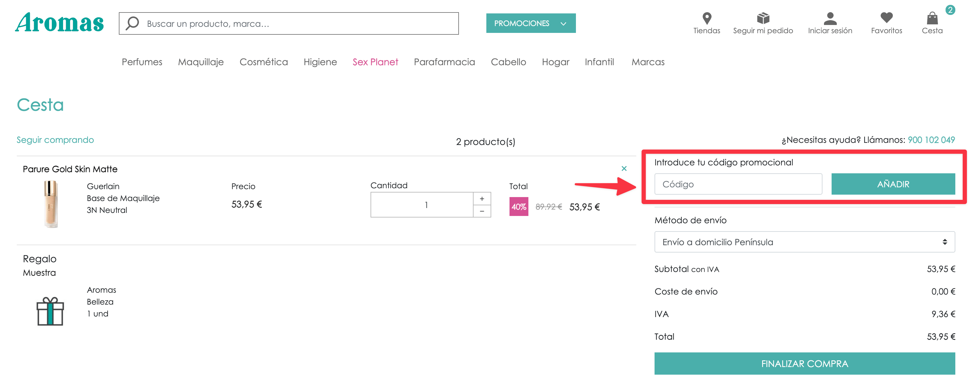Click FINALIZAR COMPRA to checkout
Image resolution: width=980 pixels, height=385 pixels.
coord(804,363)
